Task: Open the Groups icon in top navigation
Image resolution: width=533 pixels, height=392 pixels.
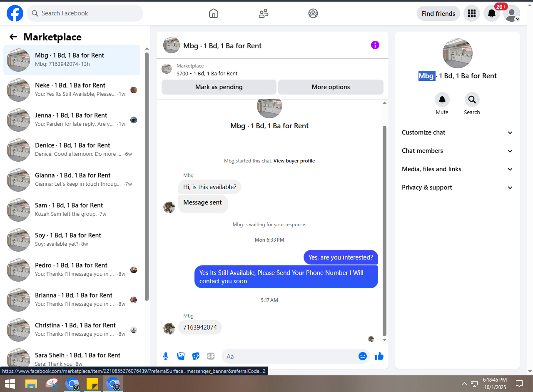Action: (313, 13)
